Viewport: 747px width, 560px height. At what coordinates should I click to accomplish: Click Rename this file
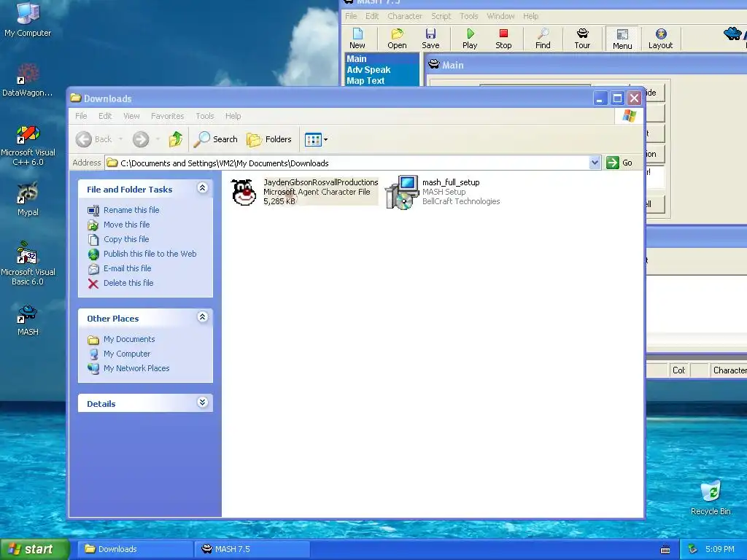tap(131, 210)
